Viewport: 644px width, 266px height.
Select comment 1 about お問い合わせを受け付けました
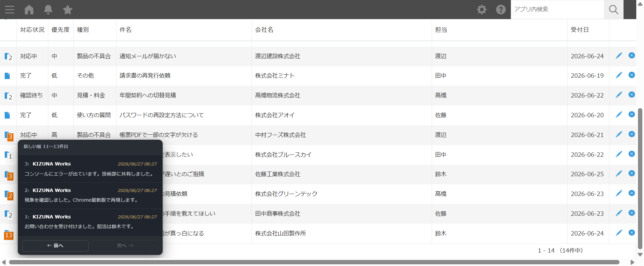tap(90, 222)
